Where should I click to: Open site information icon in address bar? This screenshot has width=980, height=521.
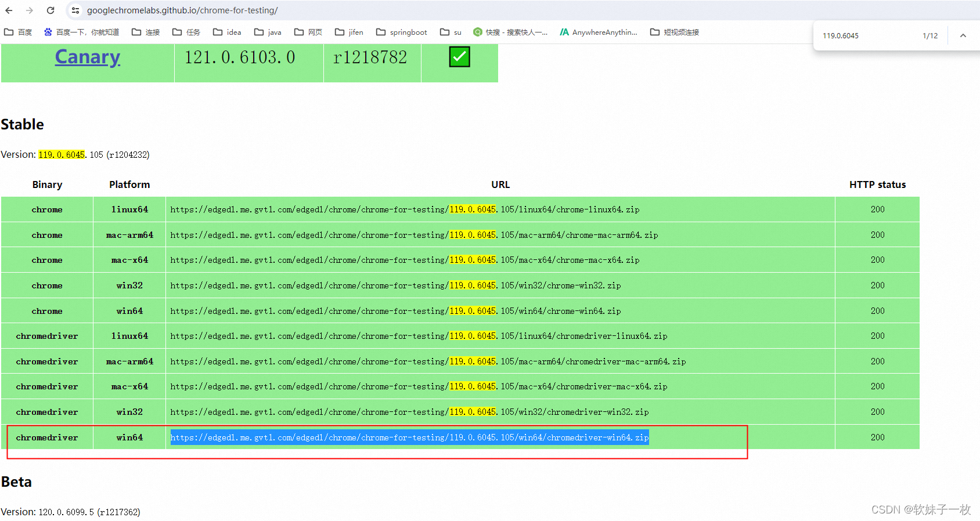[x=75, y=10]
